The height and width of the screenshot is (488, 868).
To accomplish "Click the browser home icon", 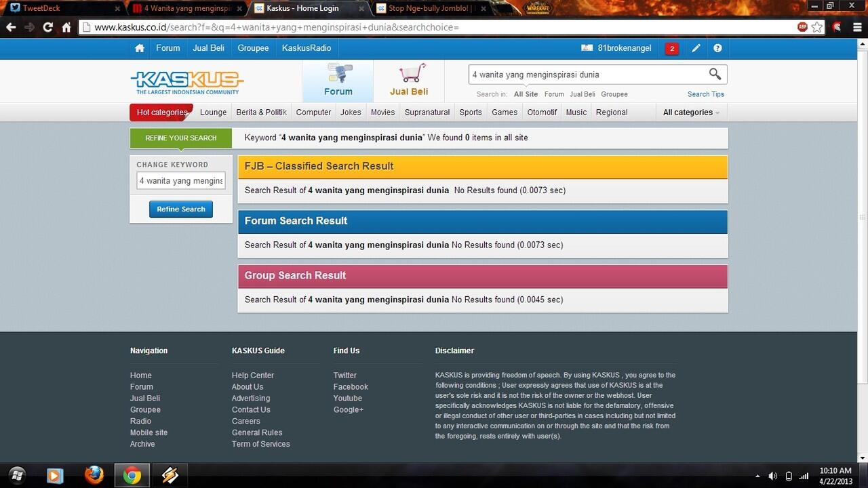I will pyautogui.click(x=66, y=27).
